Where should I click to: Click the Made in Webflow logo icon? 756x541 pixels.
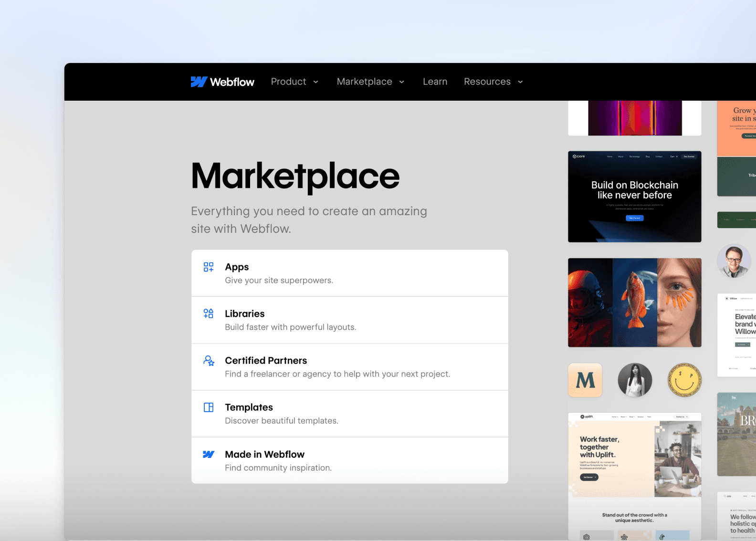pyautogui.click(x=209, y=454)
